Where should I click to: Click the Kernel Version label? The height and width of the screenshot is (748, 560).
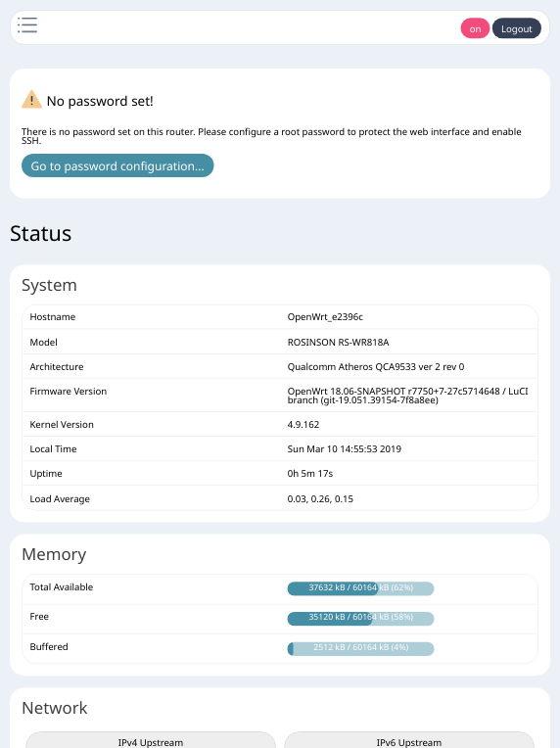pyautogui.click(x=62, y=425)
